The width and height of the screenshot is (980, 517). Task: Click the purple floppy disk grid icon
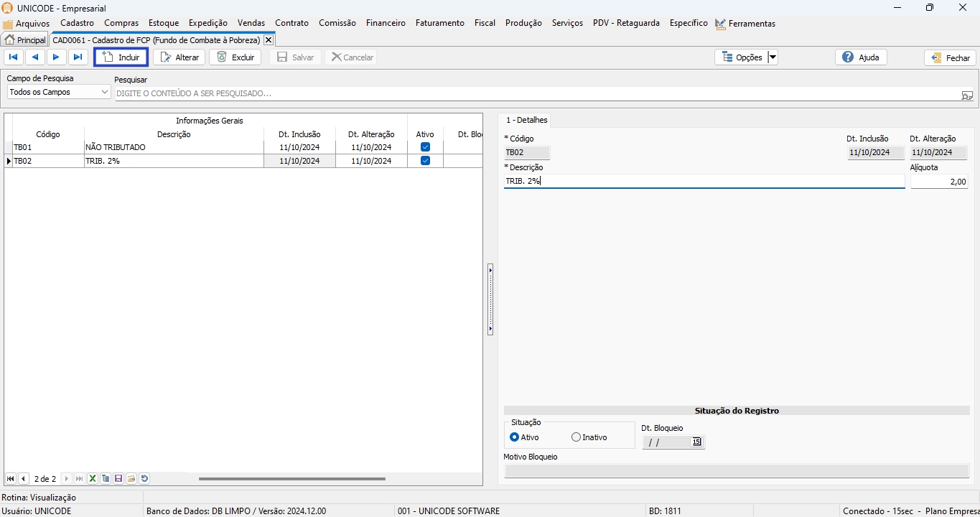[118, 479]
